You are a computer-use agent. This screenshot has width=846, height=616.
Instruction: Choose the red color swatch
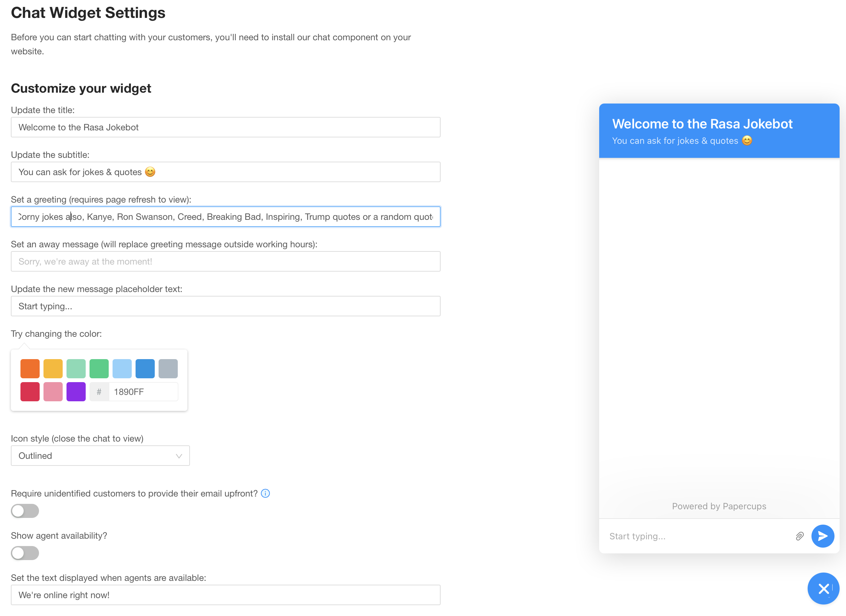30,391
